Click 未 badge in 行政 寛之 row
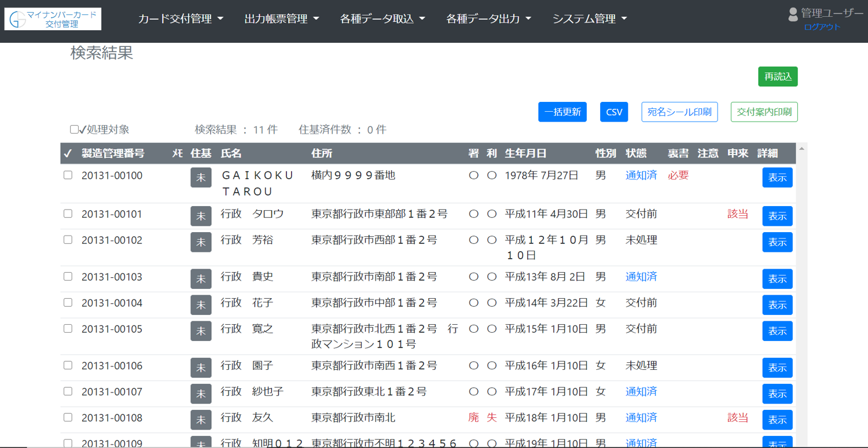This screenshot has width=868, height=448. (201, 331)
